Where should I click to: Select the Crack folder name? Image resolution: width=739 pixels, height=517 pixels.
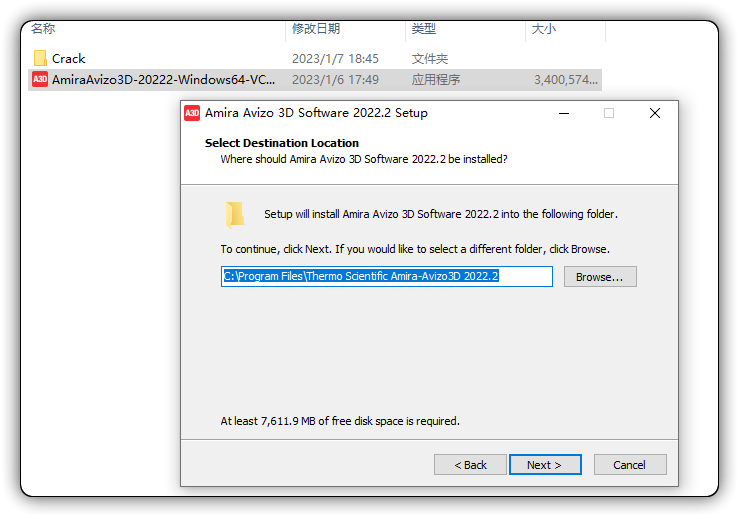(69, 58)
